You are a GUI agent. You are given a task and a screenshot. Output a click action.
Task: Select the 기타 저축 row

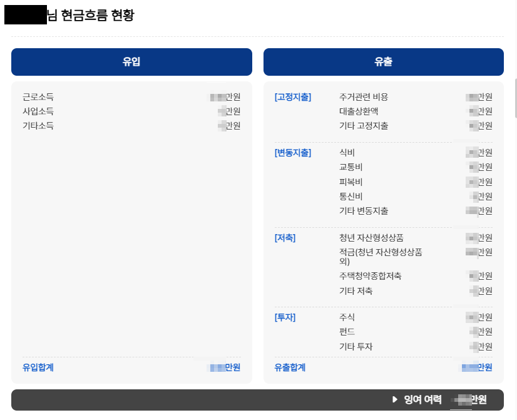pos(416,291)
